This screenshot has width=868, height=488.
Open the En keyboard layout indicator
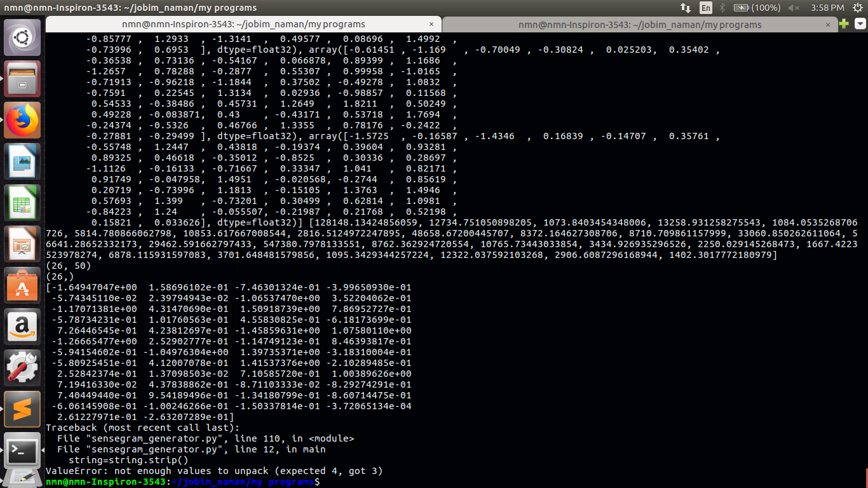[x=706, y=8]
